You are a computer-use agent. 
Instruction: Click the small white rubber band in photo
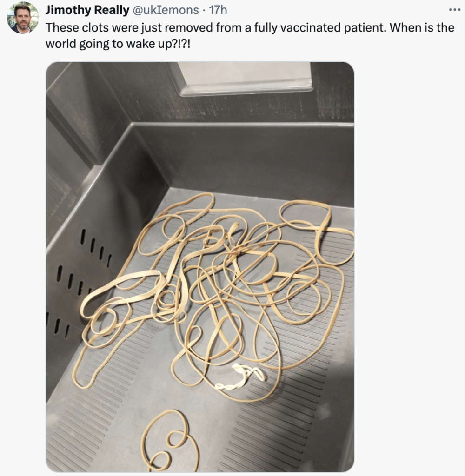240,377
